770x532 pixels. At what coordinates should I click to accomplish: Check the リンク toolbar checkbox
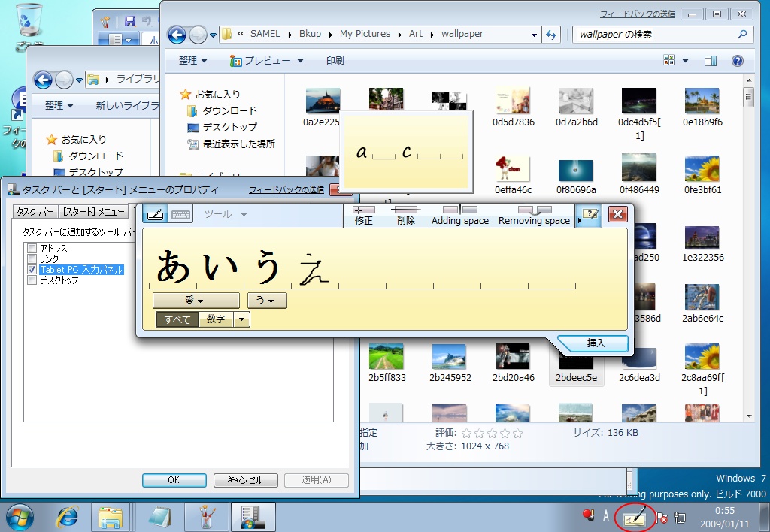click(32, 258)
